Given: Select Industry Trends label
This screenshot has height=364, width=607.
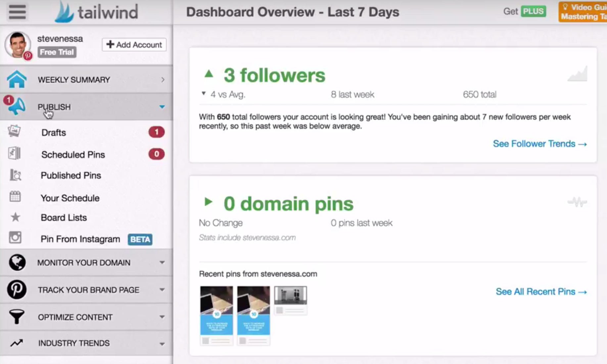Looking at the screenshot, I should point(74,343).
